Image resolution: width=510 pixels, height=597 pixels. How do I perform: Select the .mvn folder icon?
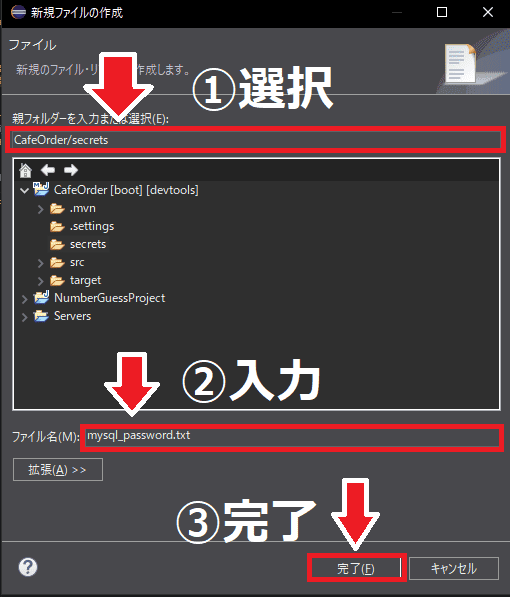point(57,209)
